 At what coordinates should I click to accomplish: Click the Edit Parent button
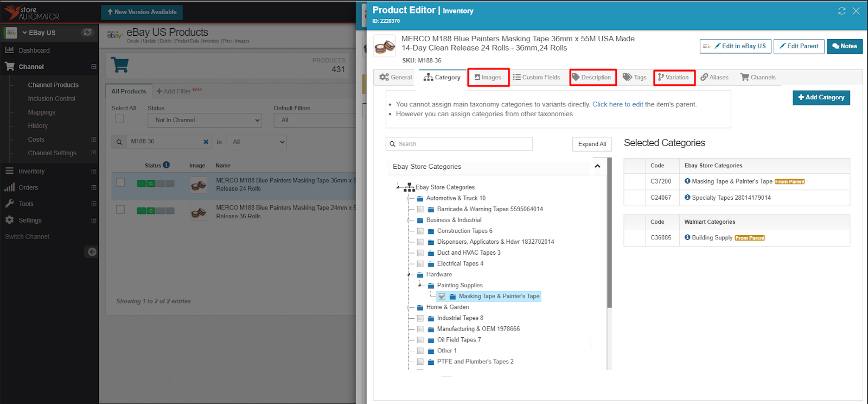pyautogui.click(x=799, y=46)
